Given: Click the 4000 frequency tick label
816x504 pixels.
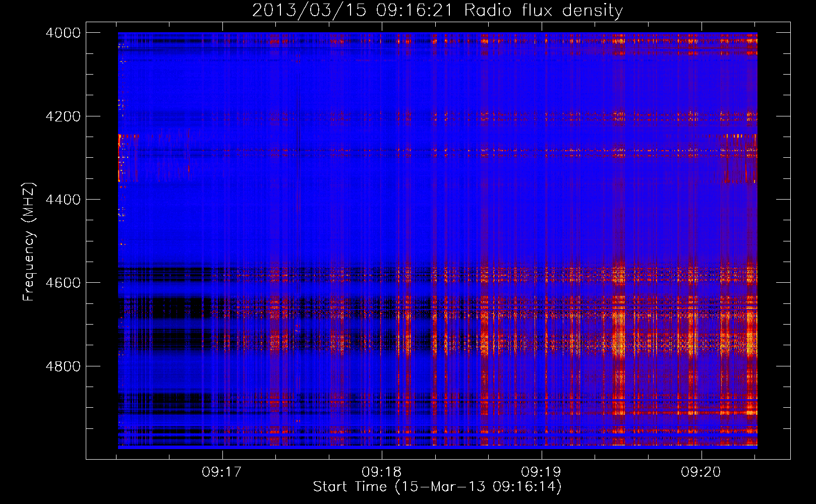Looking at the screenshot, I should (x=63, y=33).
